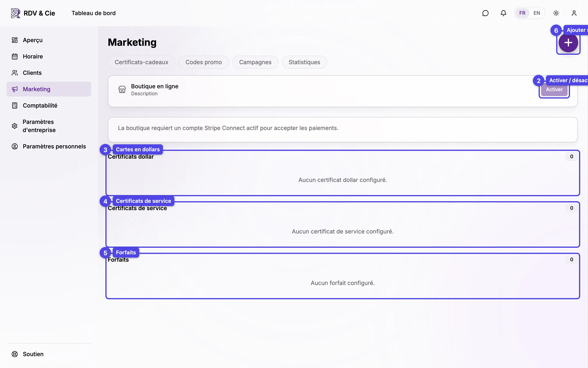Click the Comptabilité calculator icon

pos(14,105)
